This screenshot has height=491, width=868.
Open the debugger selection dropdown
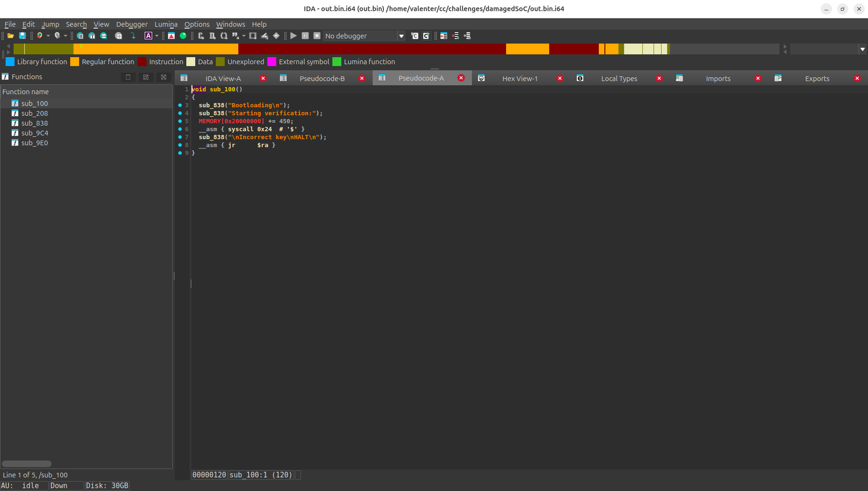(401, 36)
